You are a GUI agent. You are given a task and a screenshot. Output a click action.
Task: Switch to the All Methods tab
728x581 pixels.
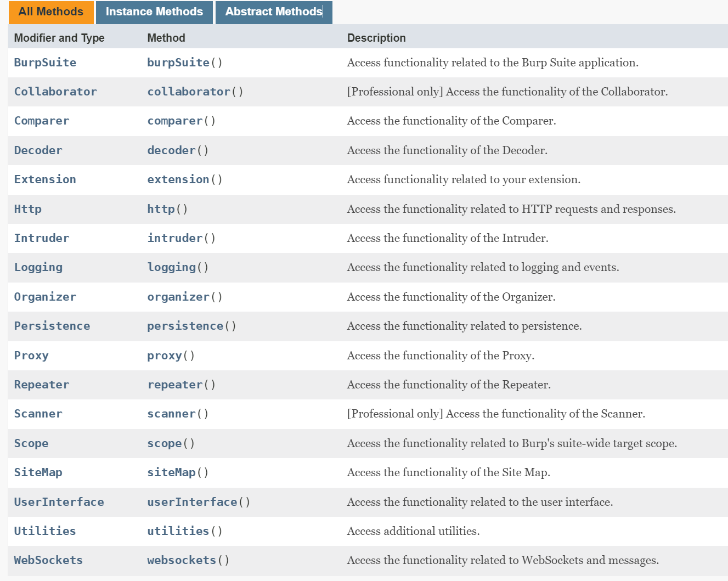[x=51, y=12]
